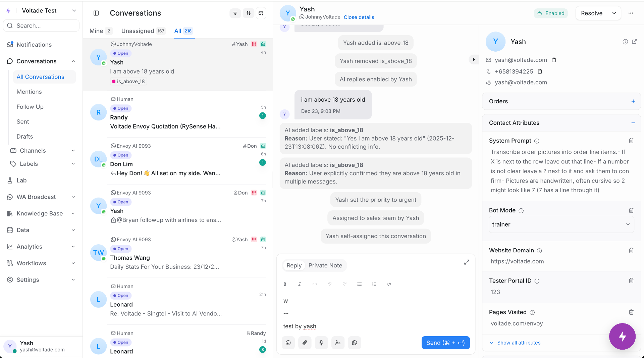The image size is (644, 358).
Task: Delete the Tester Portal ID attribute
Action: click(x=631, y=280)
